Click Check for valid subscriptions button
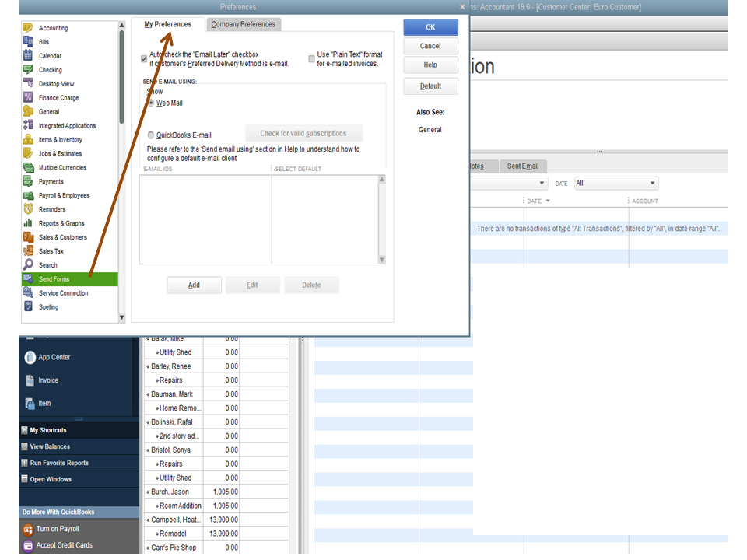The width and height of the screenshot is (747, 560). [x=303, y=134]
